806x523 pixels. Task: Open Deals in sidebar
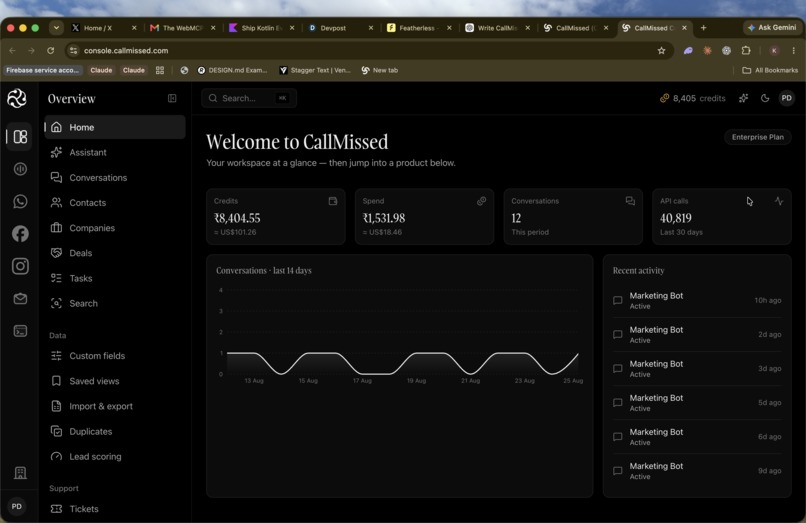[x=115, y=253]
